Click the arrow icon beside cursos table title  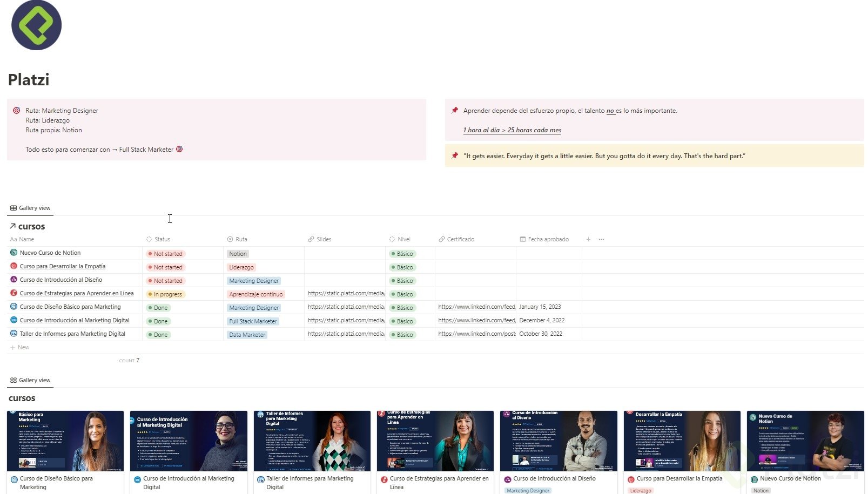(12, 226)
